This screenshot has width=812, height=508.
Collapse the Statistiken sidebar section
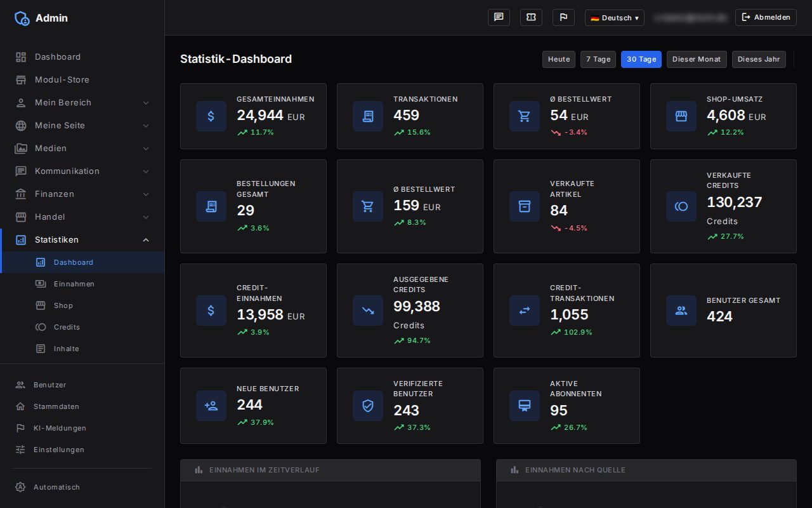point(82,239)
